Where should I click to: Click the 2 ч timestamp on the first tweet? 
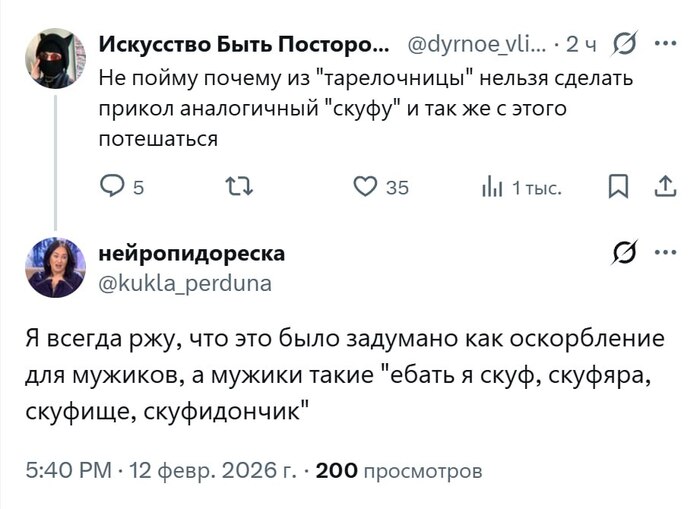point(582,45)
